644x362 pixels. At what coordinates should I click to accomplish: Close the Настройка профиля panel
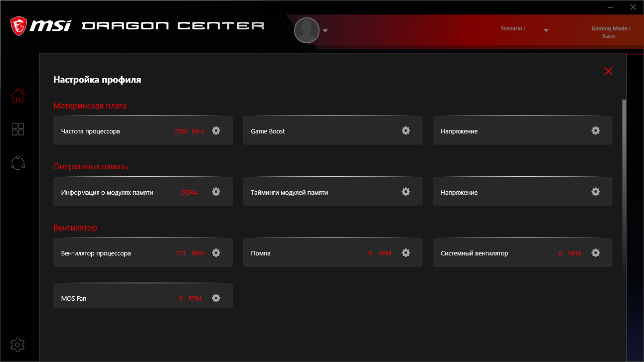click(608, 71)
